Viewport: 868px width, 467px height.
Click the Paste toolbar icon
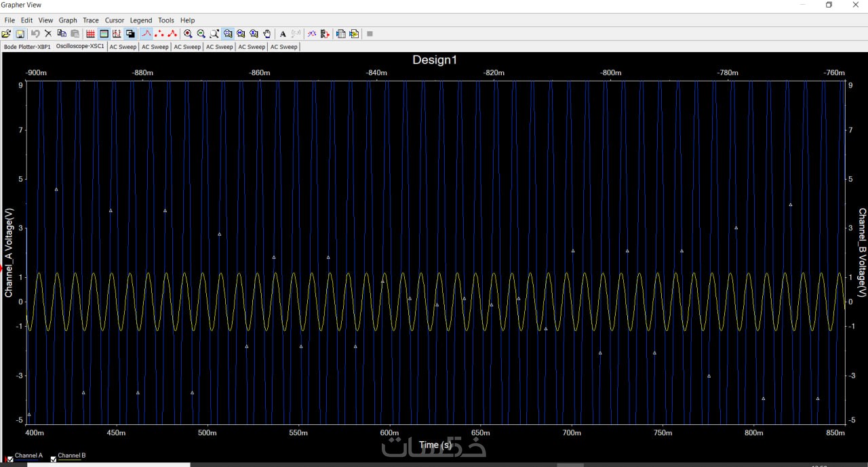click(75, 33)
